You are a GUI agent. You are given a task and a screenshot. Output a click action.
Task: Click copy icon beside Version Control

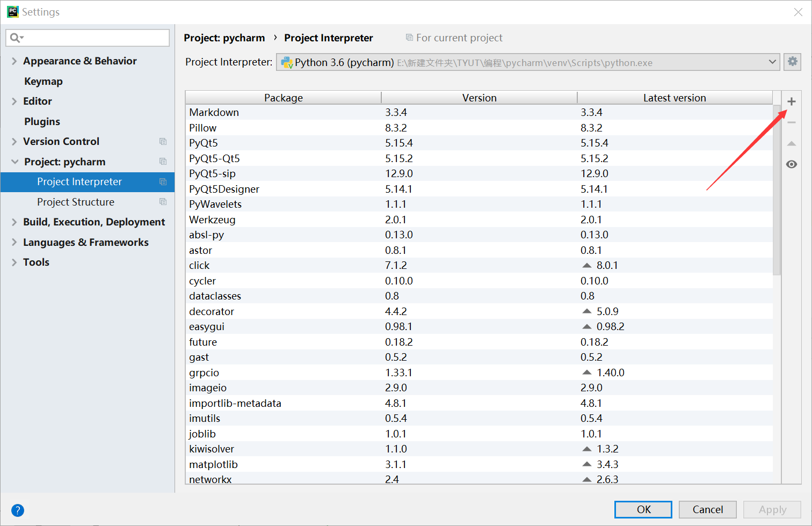163,142
